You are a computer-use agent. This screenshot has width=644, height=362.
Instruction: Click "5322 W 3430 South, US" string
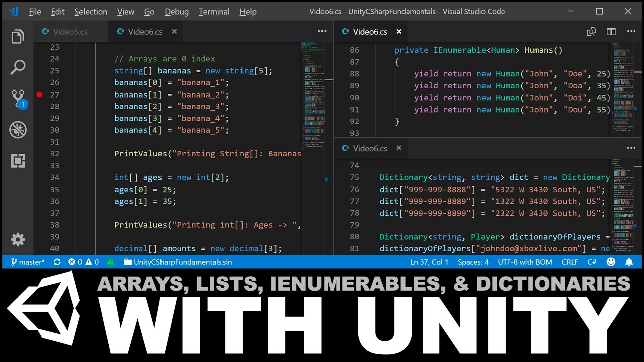(545, 189)
